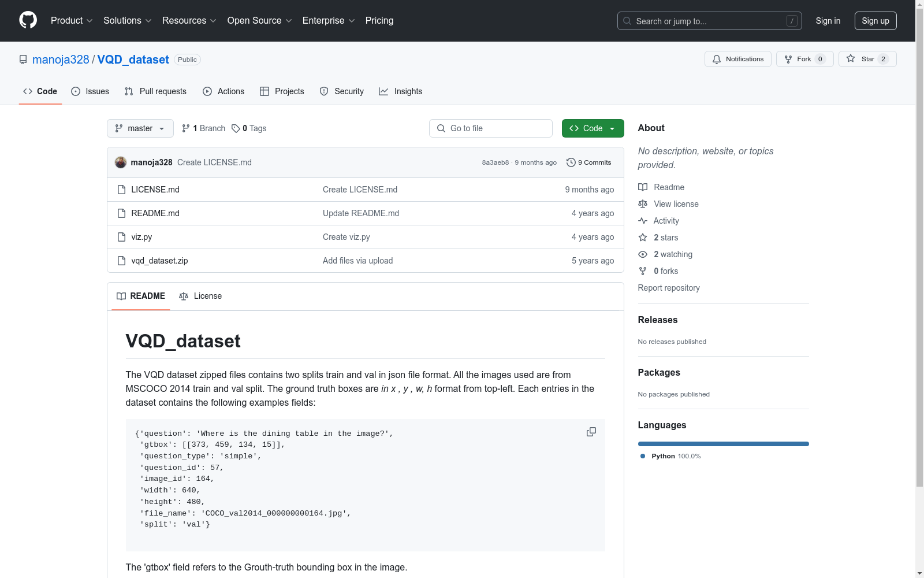Viewport: 924px width, 578px height.
Task: Click the Activity pulse icon
Action: [x=643, y=221]
